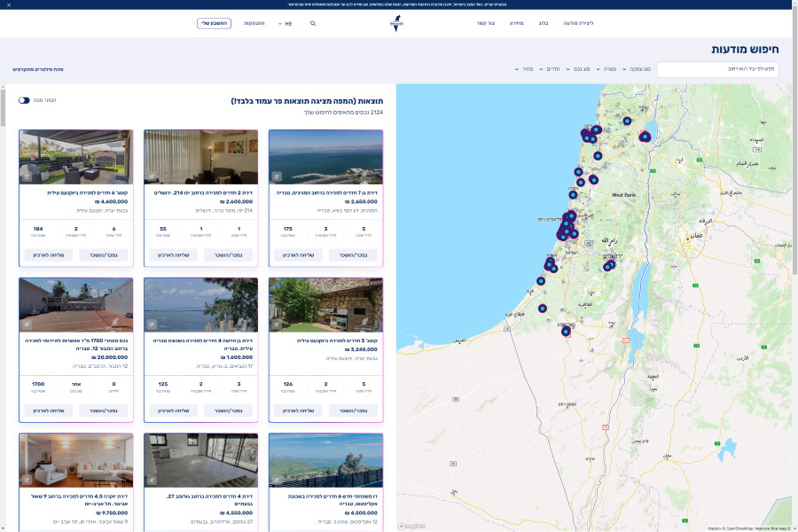Image resolution: width=798 pixels, height=532 pixels.
Task: Click the site logo in the header
Action: [398, 23]
